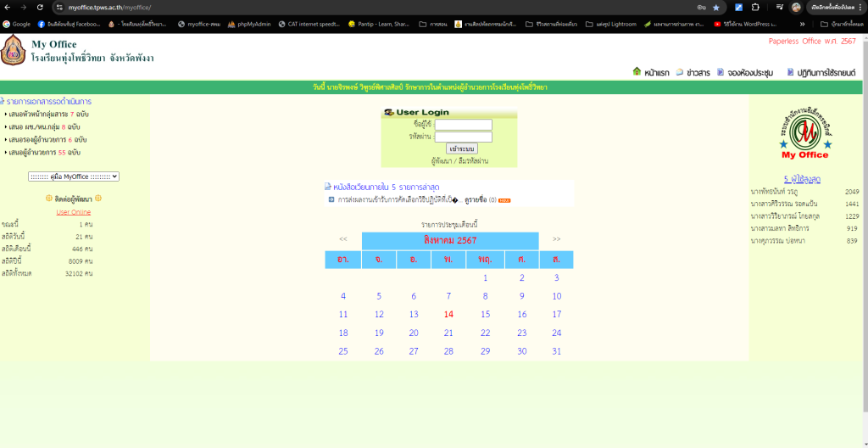The width and height of the screenshot is (868, 448).
Task: Open the WordPress YouTube bookmark
Action: pos(745,24)
